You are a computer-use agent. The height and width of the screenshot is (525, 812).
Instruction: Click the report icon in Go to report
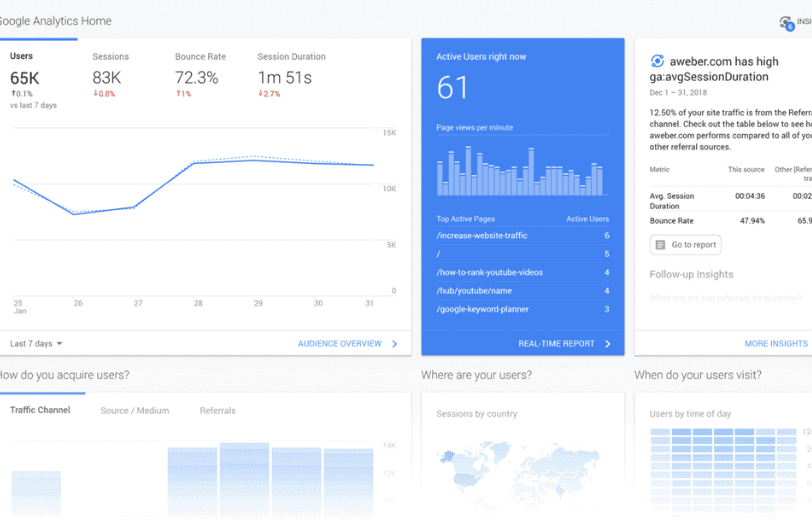coord(660,245)
